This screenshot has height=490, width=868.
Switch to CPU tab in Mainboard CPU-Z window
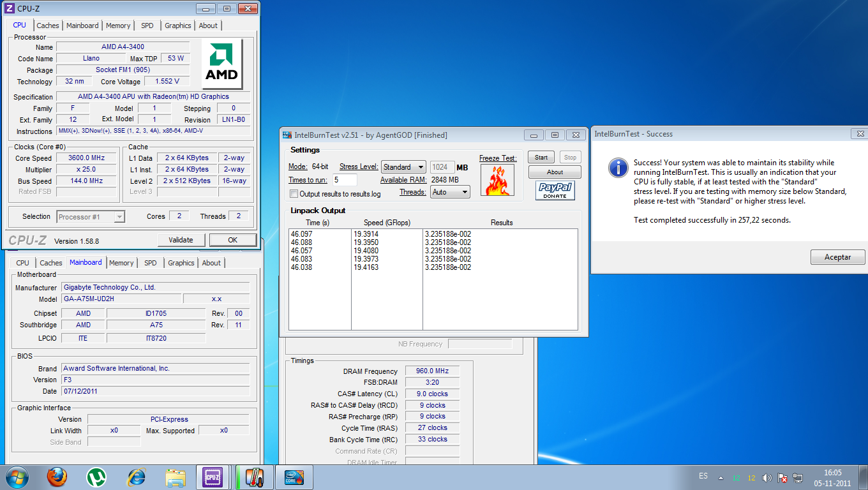[x=23, y=263]
